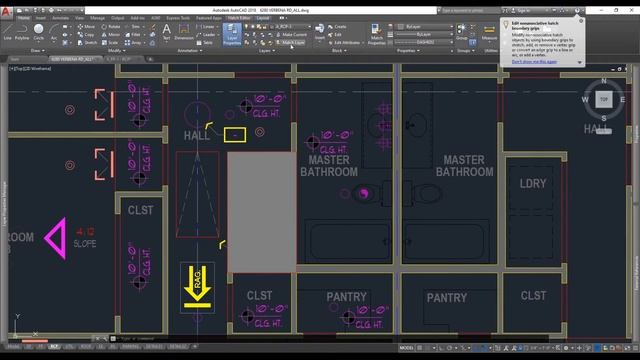Expand the Modify panel dropdown

point(117,51)
